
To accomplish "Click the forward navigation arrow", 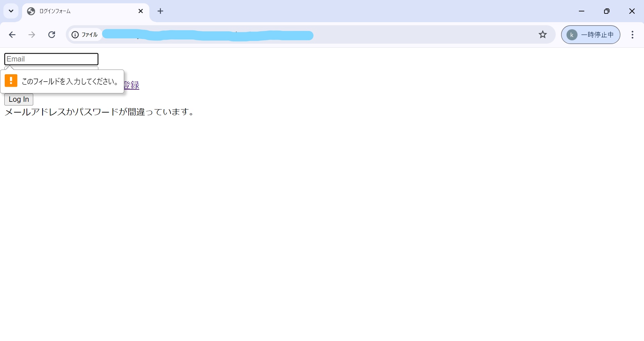I will (x=32, y=35).
